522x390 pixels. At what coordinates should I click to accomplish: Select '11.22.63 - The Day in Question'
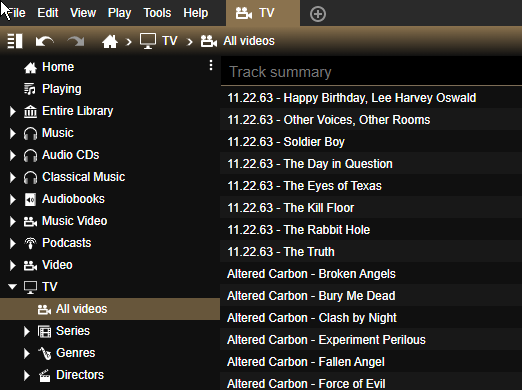371,164
